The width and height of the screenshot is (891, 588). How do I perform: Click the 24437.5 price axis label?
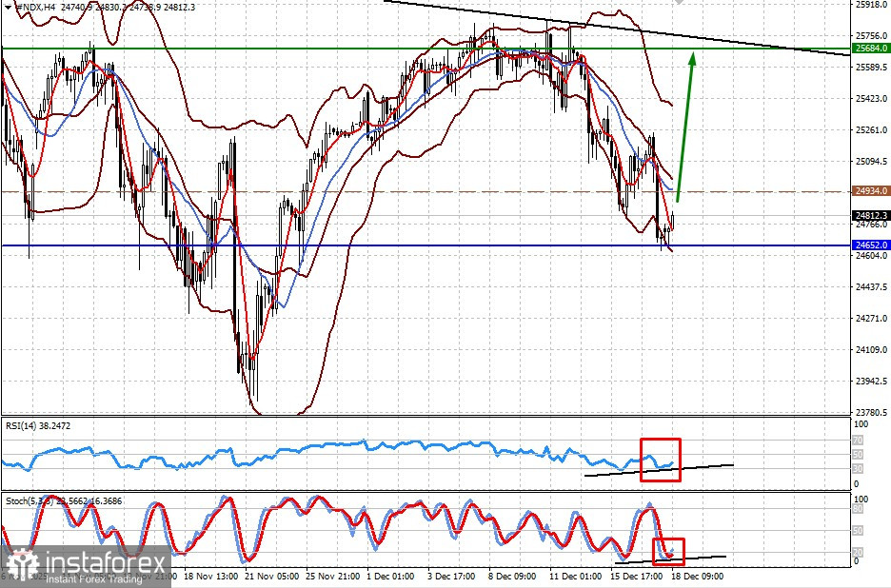pos(871,287)
